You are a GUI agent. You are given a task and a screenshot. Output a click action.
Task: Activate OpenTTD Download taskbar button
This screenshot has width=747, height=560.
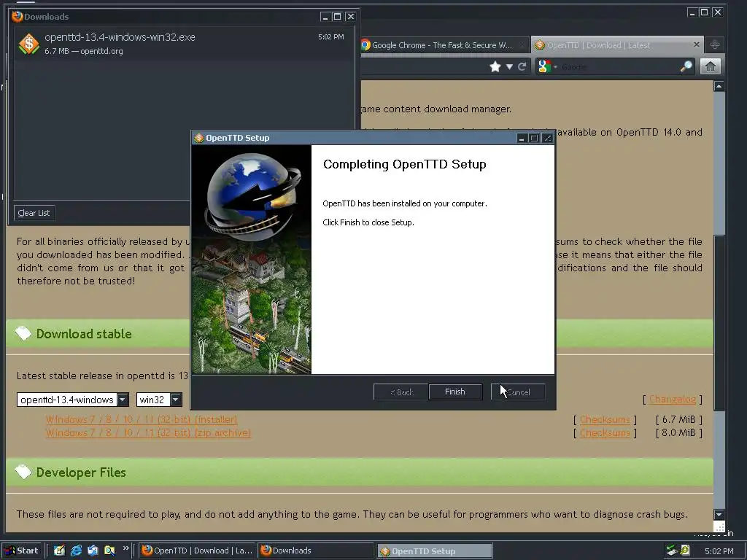(197, 551)
